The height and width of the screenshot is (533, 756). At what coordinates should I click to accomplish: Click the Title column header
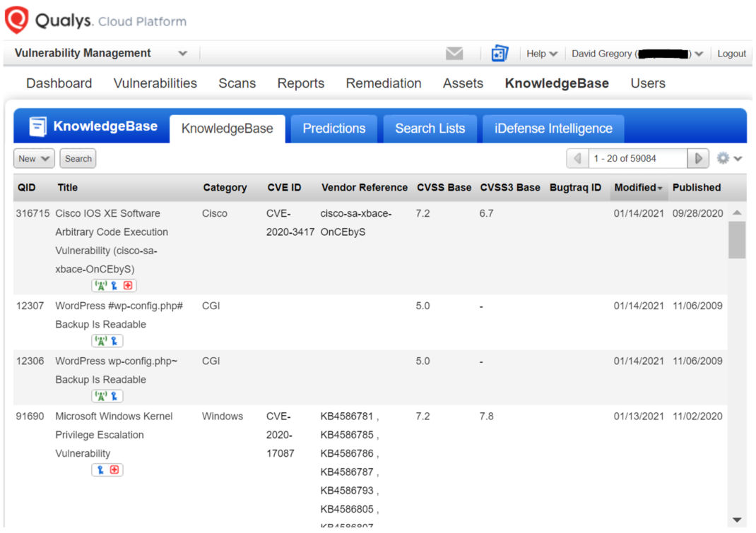(68, 188)
